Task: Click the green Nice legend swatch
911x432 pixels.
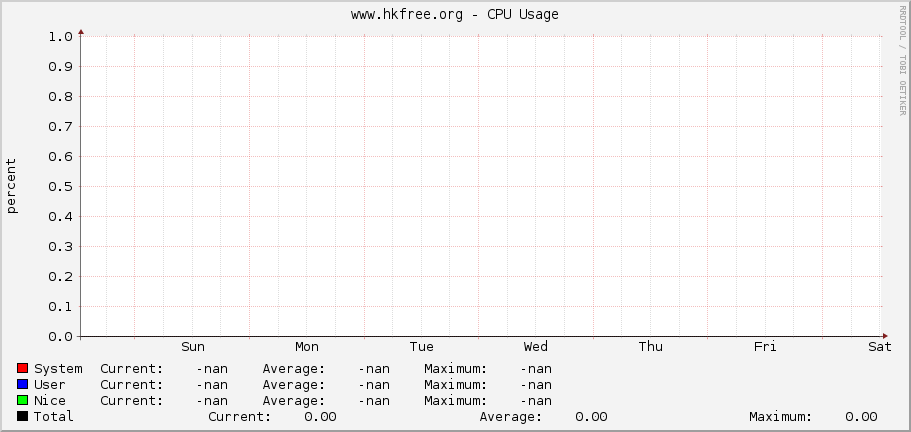Action: pyautogui.click(x=23, y=400)
